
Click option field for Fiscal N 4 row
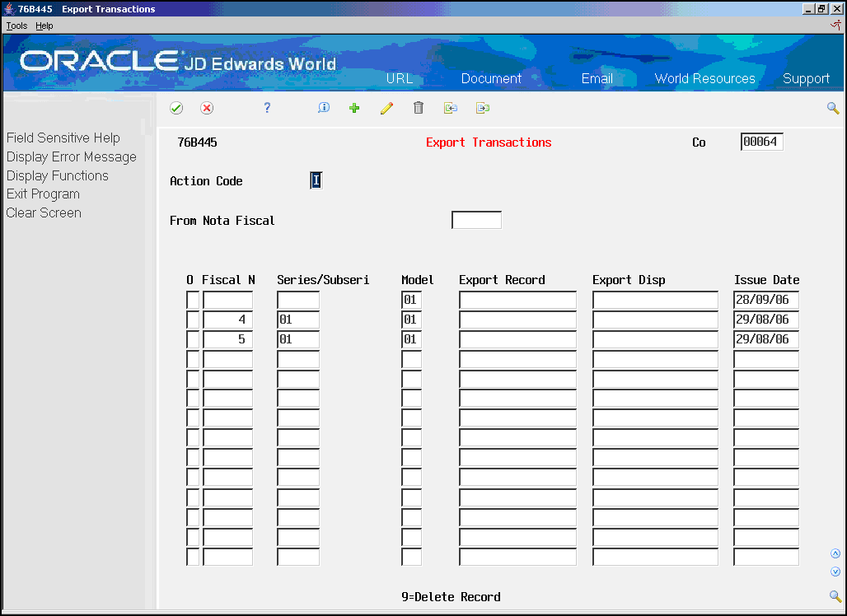192,320
